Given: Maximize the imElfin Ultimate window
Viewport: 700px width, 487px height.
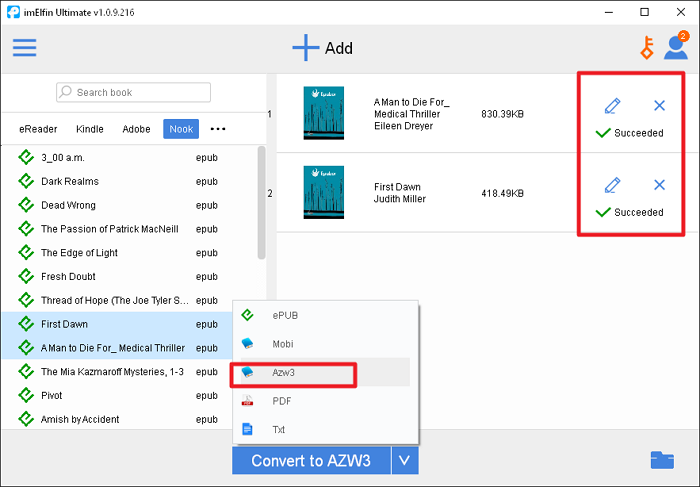Looking at the screenshot, I should [x=644, y=12].
